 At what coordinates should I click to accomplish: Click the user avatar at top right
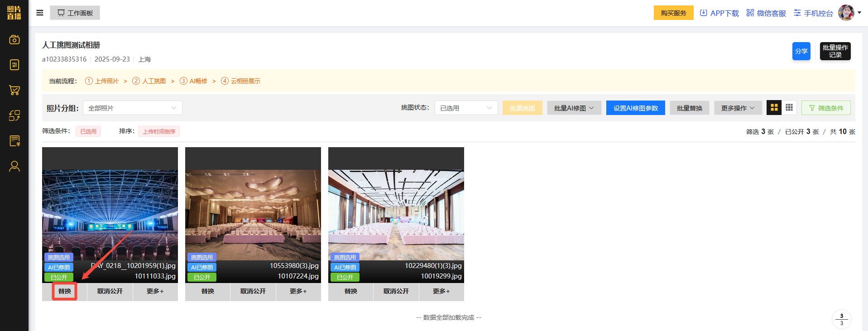coord(845,13)
